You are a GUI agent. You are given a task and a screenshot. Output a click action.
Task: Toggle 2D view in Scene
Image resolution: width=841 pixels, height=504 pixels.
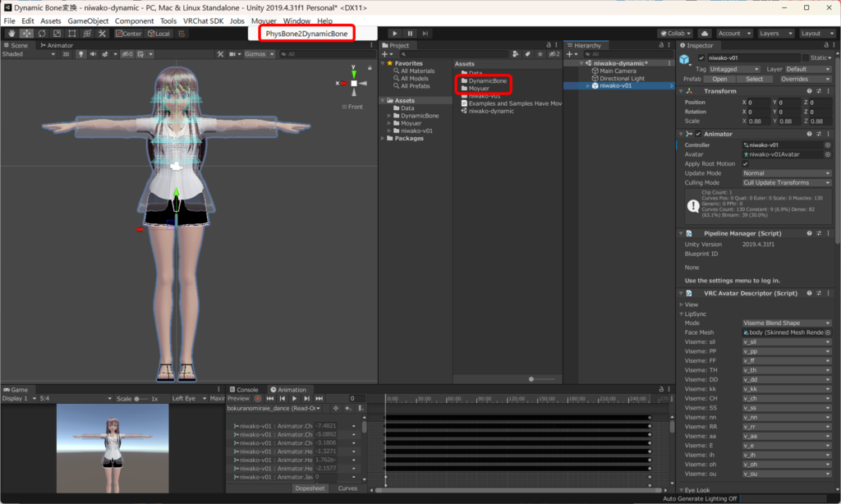67,54
